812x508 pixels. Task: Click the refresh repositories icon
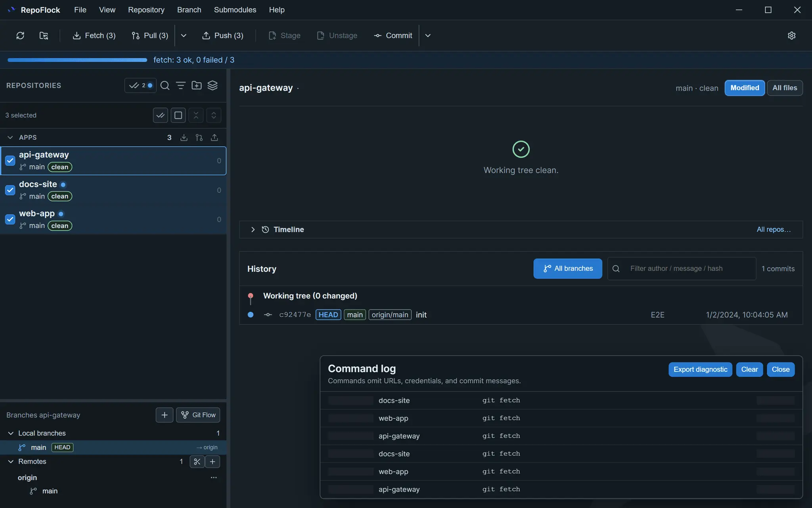pos(20,36)
